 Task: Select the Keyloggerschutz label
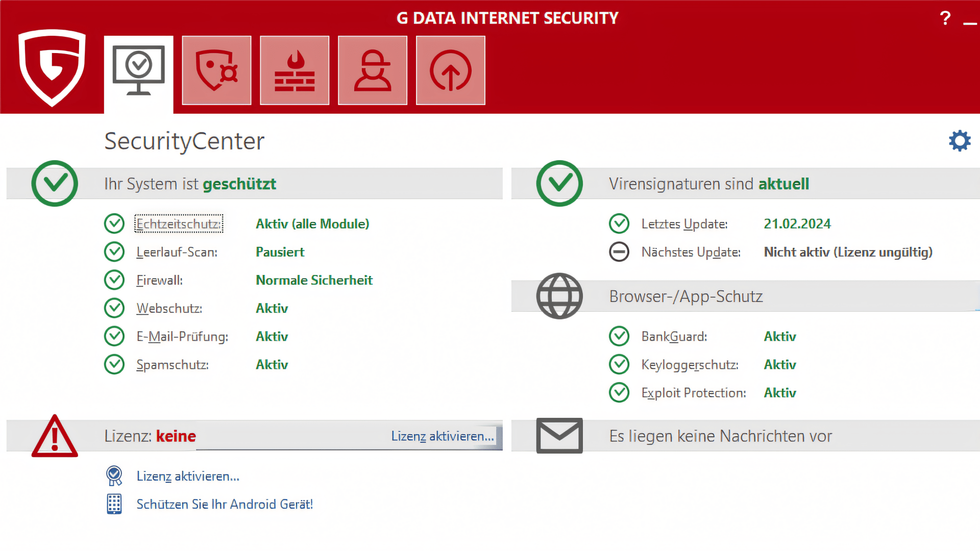690,365
